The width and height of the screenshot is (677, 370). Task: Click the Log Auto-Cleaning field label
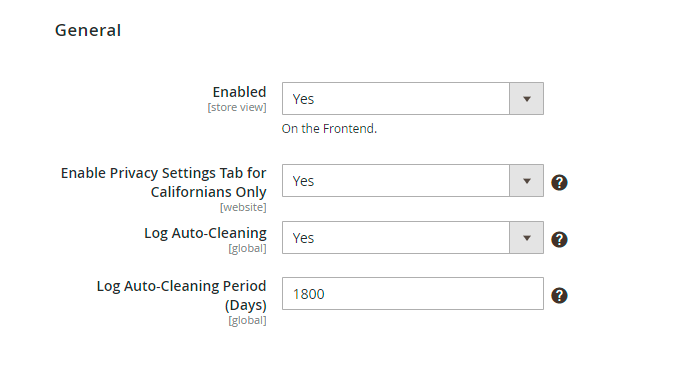click(x=205, y=233)
